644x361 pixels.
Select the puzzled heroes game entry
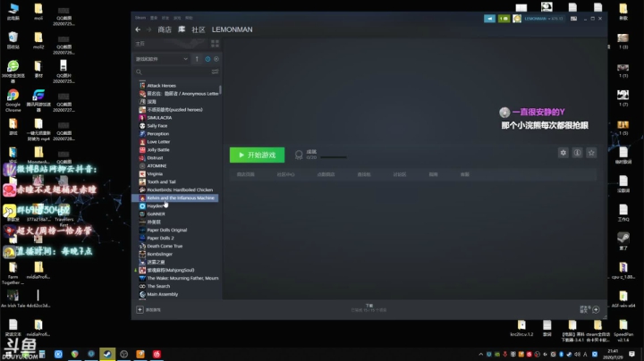[x=174, y=110]
